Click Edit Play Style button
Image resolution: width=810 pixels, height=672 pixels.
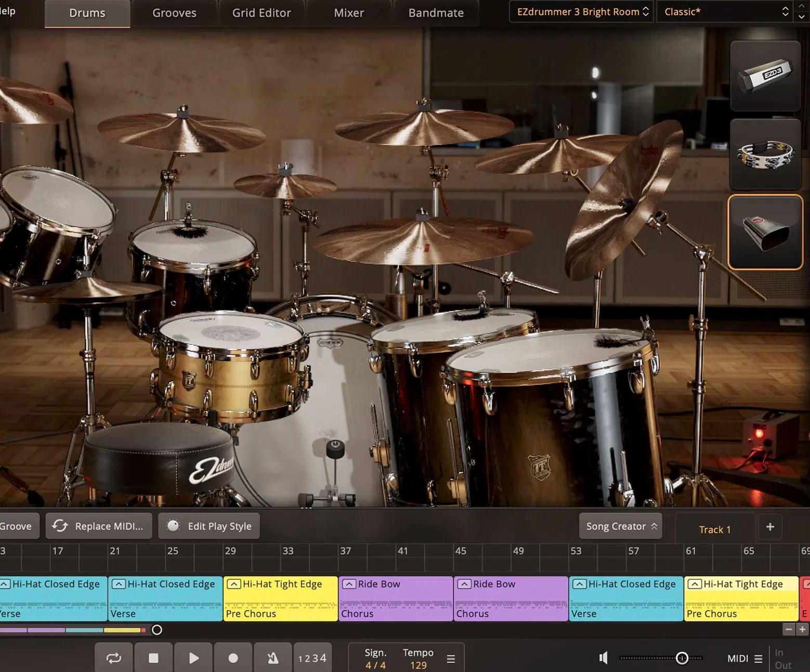208,526
